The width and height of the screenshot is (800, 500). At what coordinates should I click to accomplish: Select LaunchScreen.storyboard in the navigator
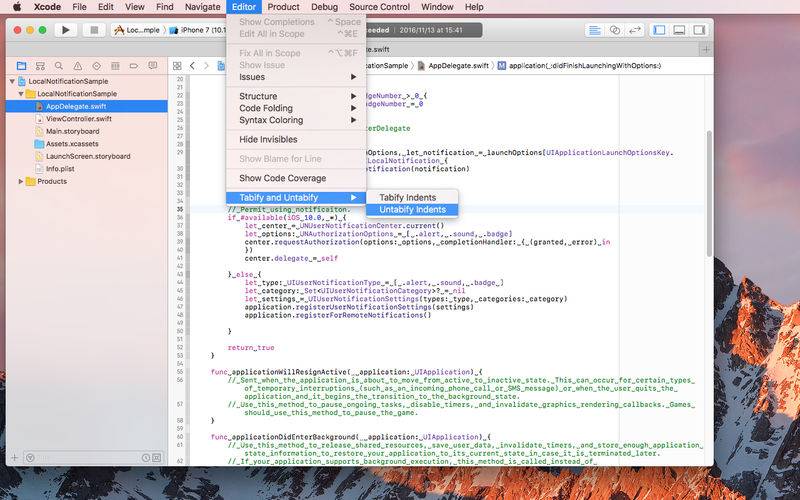[87, 156]
